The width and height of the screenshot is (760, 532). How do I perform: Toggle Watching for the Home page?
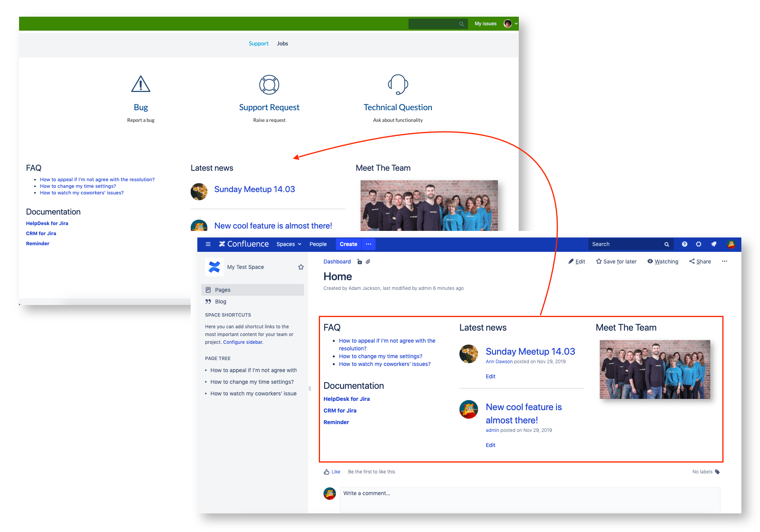point(663,261)
